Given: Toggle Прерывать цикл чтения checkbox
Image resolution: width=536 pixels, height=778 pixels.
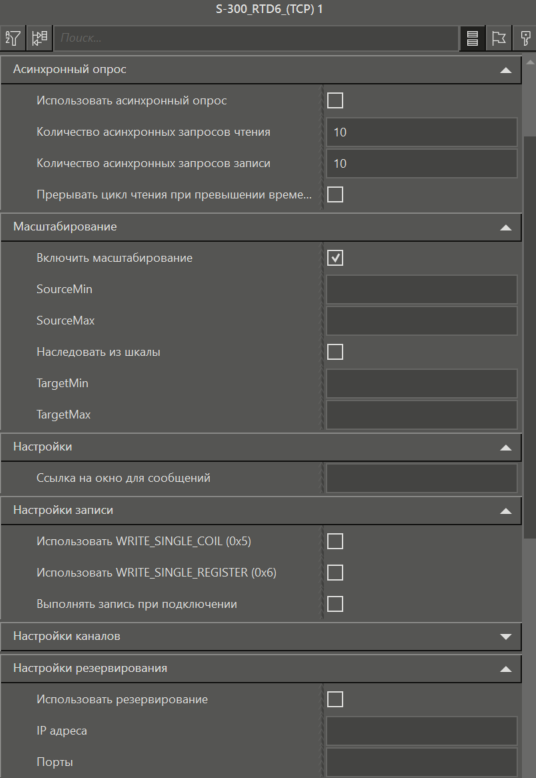Looking at the screenshot, I should tap(335, 194).
